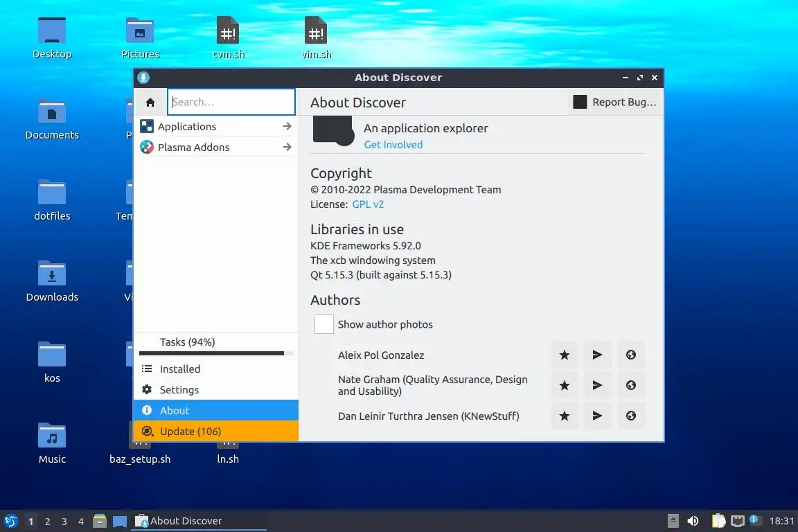Select the Music folder on the desktop
Screen dimensions: 798x532
(52, 443)
